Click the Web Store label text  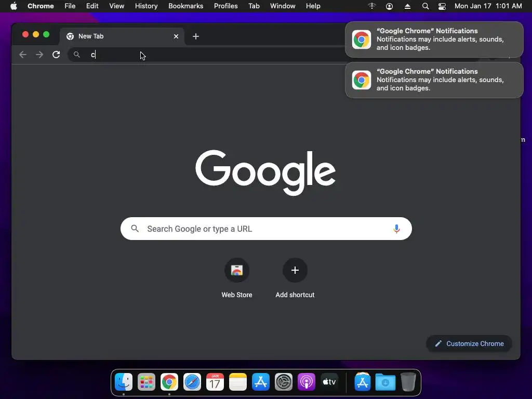coord(237,295)
